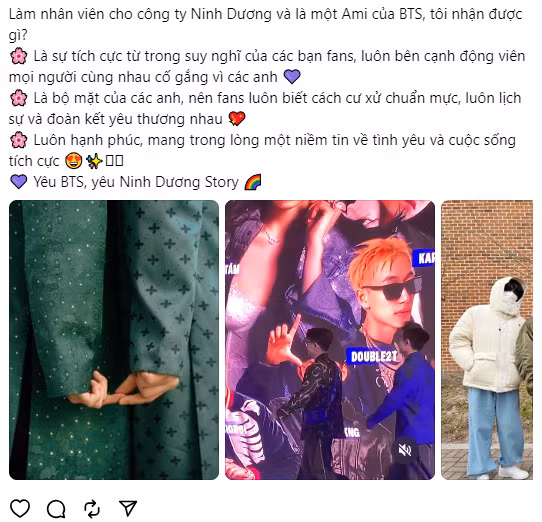The width and height of the screenshot is (542, 522).
Task: Click the purple heart before Yêu BTS
Action: (18, 182)
